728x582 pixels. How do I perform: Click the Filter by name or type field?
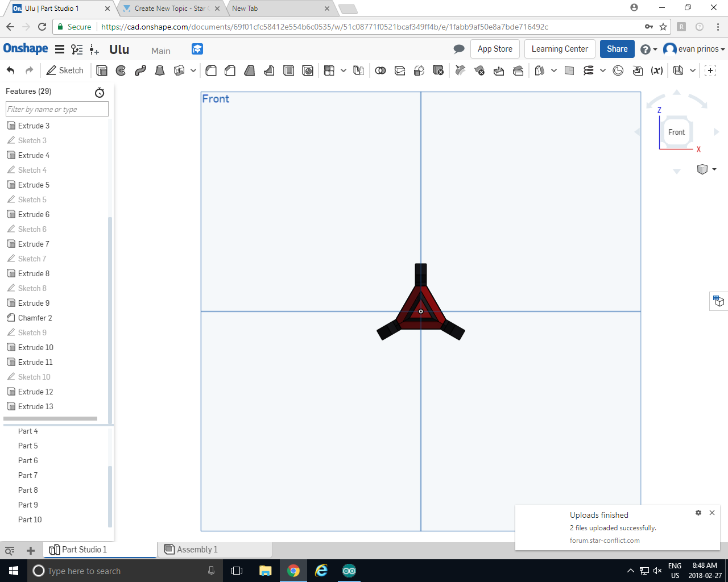coord(56,109)
